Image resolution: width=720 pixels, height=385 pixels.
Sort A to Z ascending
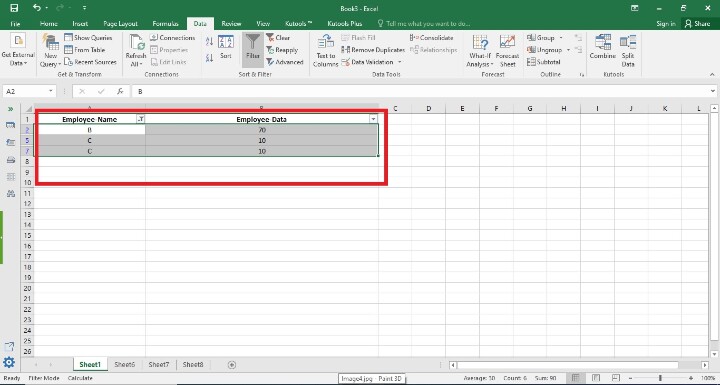pos(209,41)
